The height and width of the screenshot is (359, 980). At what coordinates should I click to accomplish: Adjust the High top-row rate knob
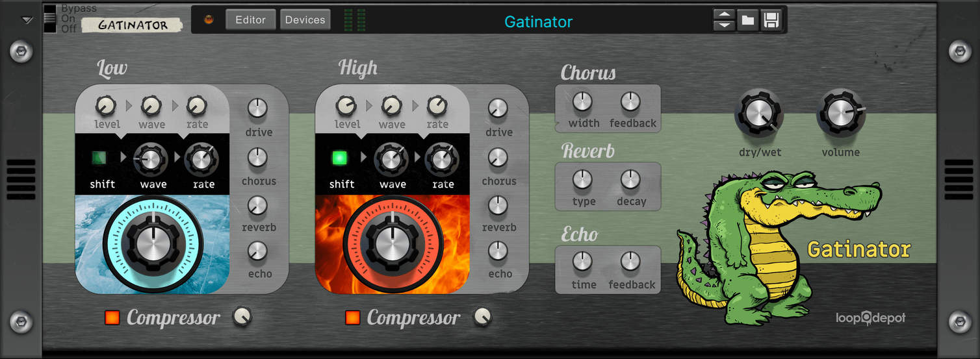pos(437,105)
